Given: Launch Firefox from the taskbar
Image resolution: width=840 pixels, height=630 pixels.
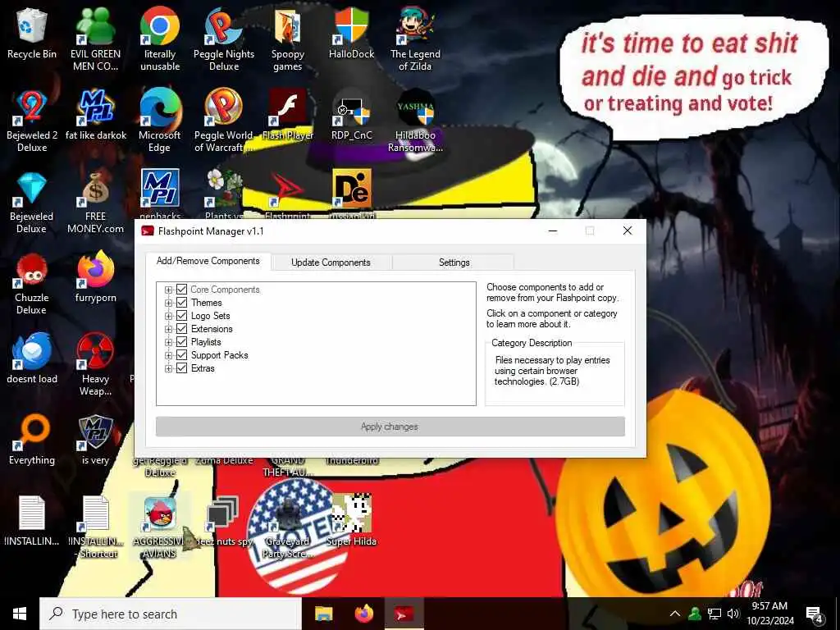Looking at the screenshot, I should (364, 614).
